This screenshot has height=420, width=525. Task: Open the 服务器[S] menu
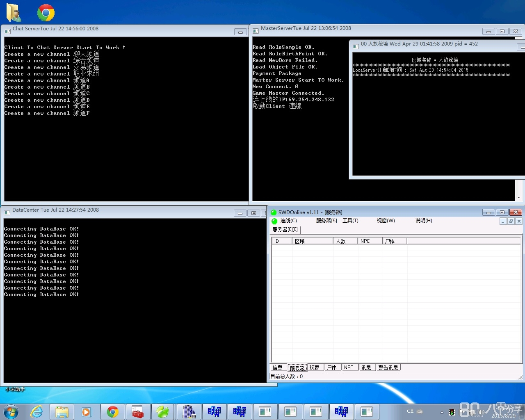click(x=326, y=221)
